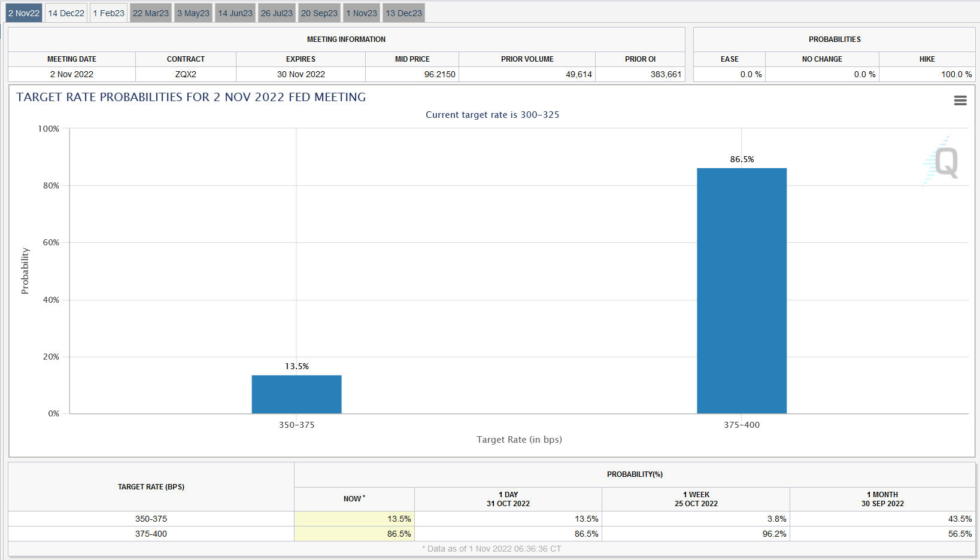Switch to the 1 Feb23 meeting tab
The image size is (980, 560).
click(109, 13)
